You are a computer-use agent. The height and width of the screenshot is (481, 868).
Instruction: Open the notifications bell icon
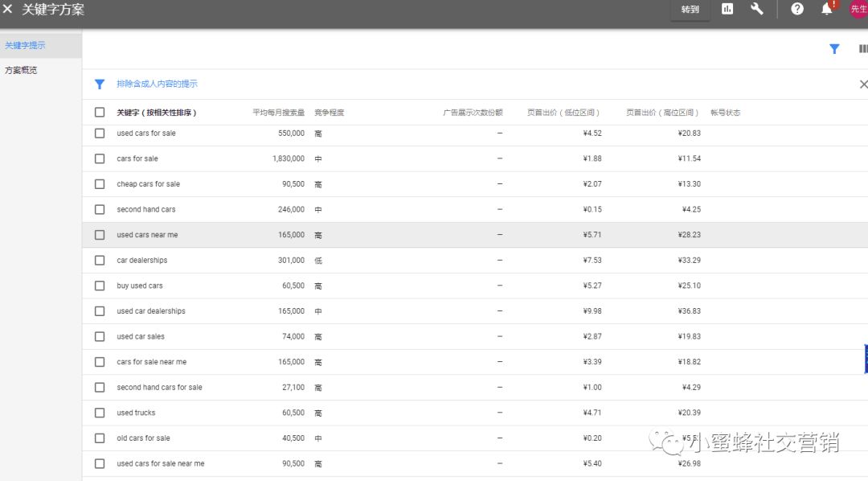point(826,9)
